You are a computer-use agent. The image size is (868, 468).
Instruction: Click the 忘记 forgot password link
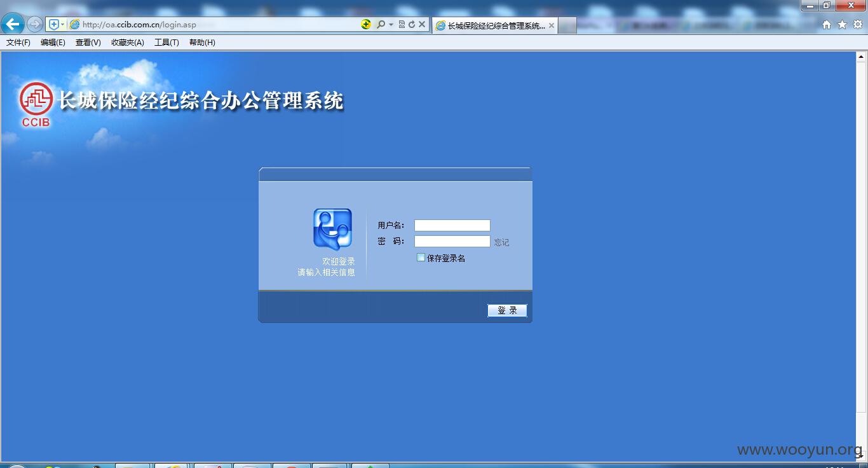(x=501, y=242)
